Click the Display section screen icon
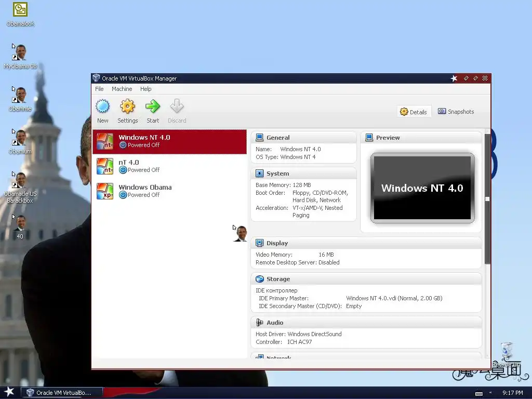This screenshot has width=532, height=399. [260, 243]
